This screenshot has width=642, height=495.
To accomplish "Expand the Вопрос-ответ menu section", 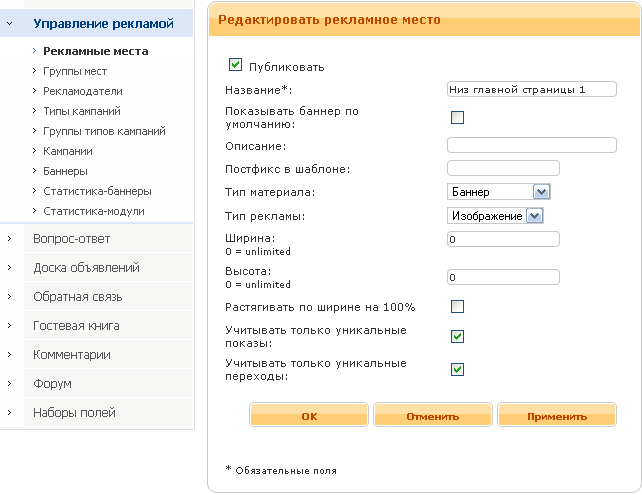I will 71,238.
